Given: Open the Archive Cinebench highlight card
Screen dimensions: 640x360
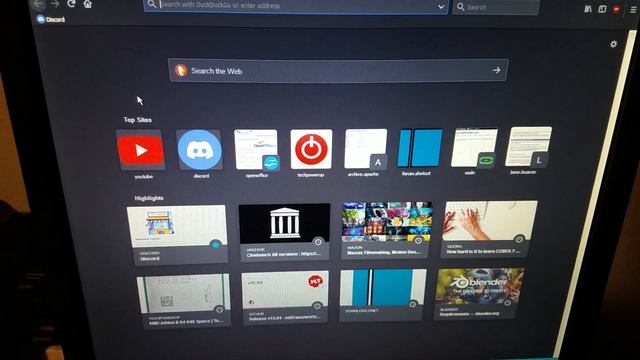Looking at the screenshot, I should coord(284,232).
